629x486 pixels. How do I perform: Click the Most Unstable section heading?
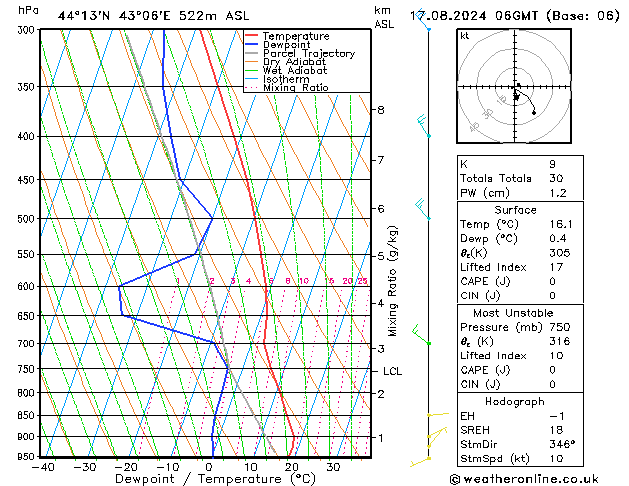pos(513,313)
